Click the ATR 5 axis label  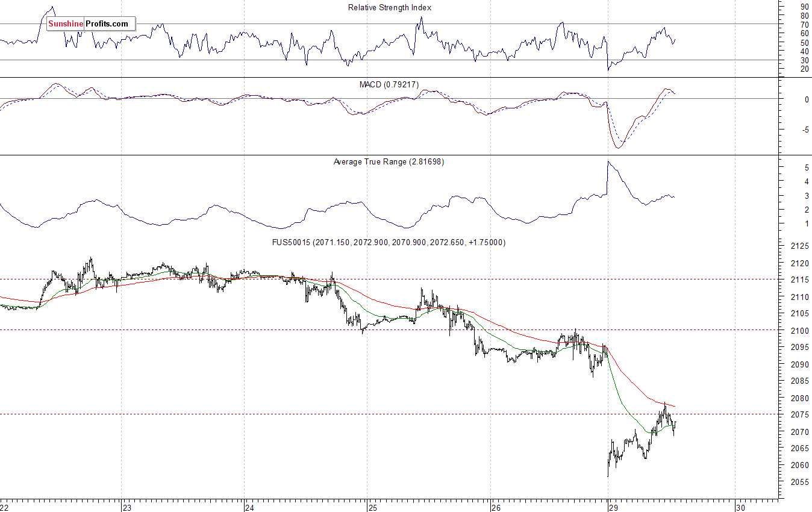click(807, 167)
